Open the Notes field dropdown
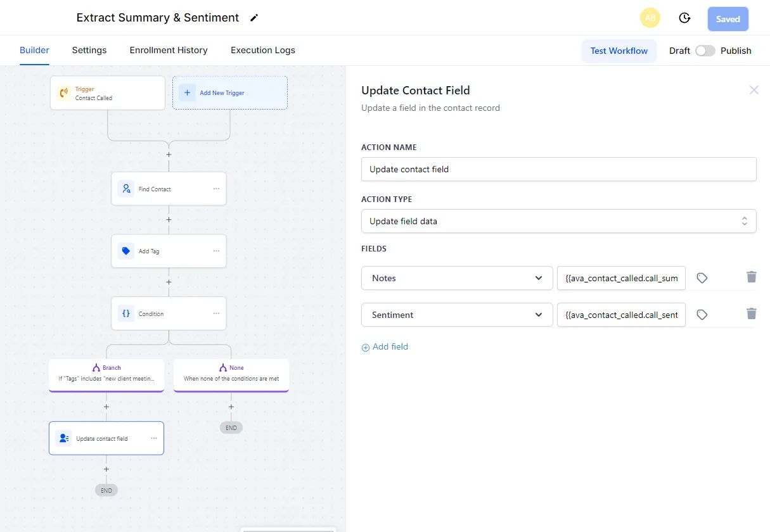The height and width of the screenshot is (532, 770). pos(456,277)
